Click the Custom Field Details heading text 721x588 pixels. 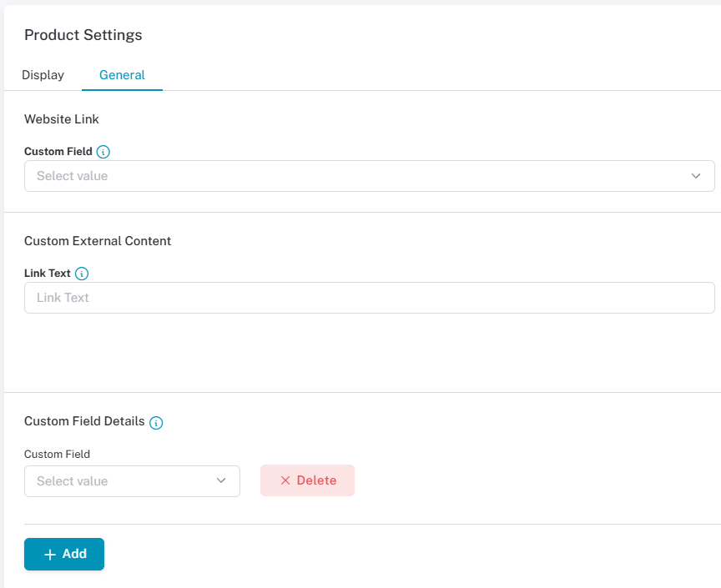click(x=84, y=421)
